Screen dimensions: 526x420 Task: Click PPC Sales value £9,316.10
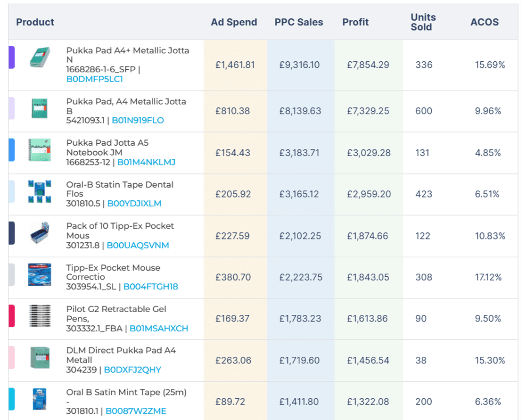pyautogui.click(x=299, y=65)
